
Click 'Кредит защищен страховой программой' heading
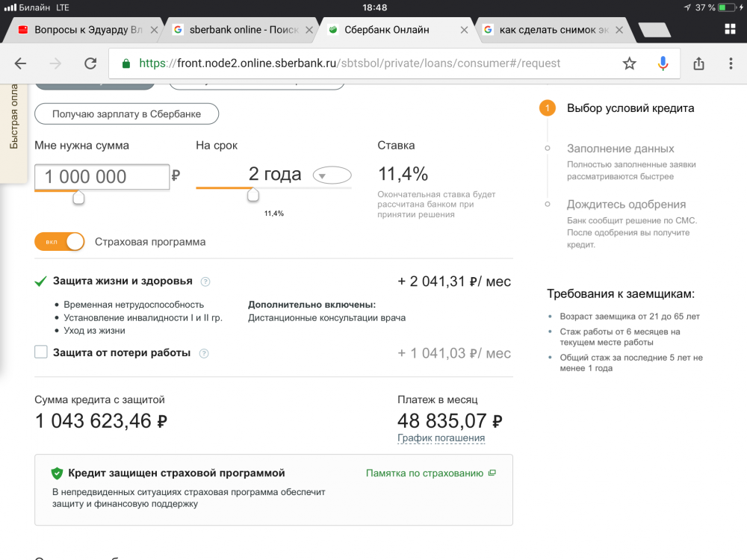tap(176, 473)
